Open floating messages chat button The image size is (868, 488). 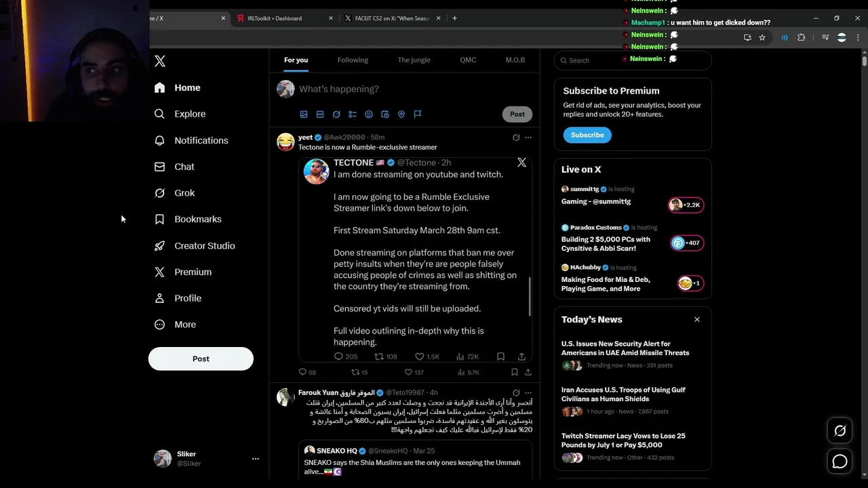click(x=840, y=462)
